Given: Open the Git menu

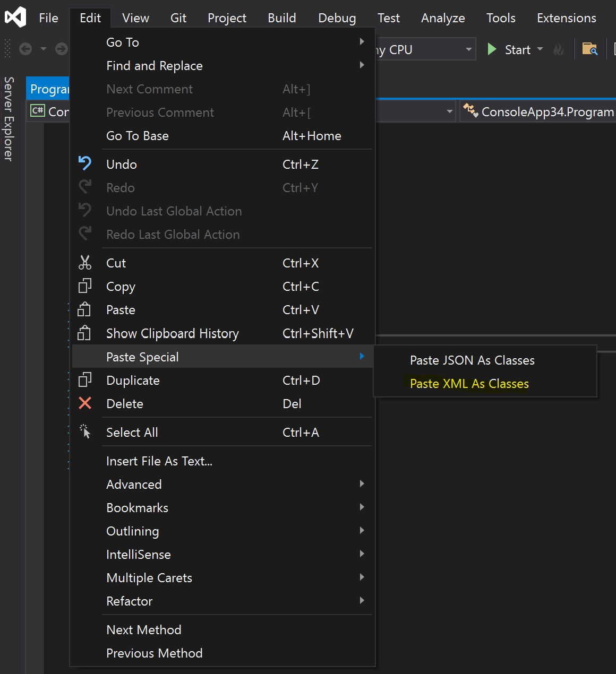Looking at the screenshot, I should point(178,18).
